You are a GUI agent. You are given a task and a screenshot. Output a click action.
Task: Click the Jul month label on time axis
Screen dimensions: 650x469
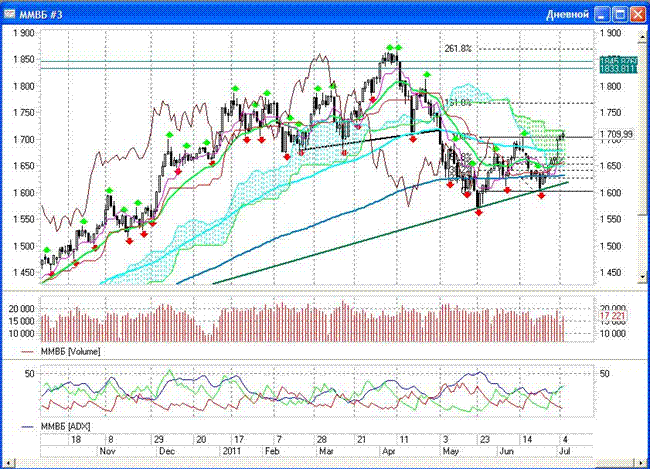565,451
